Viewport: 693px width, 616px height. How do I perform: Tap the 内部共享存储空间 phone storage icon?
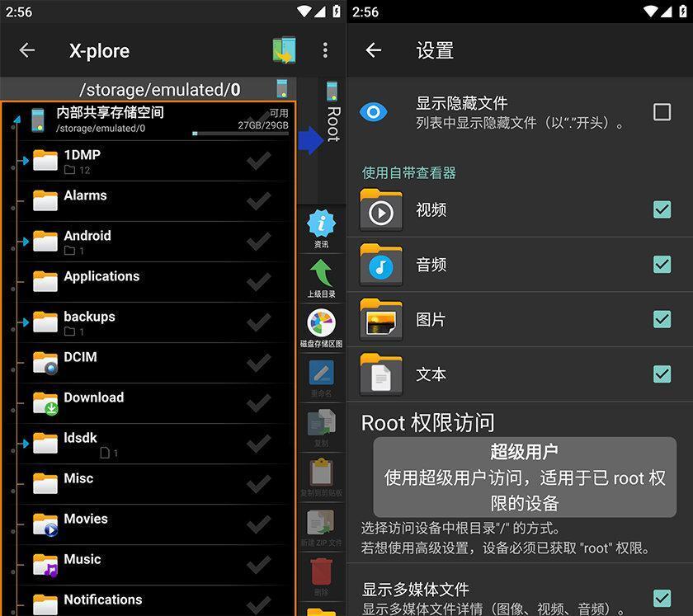[38, 120]
